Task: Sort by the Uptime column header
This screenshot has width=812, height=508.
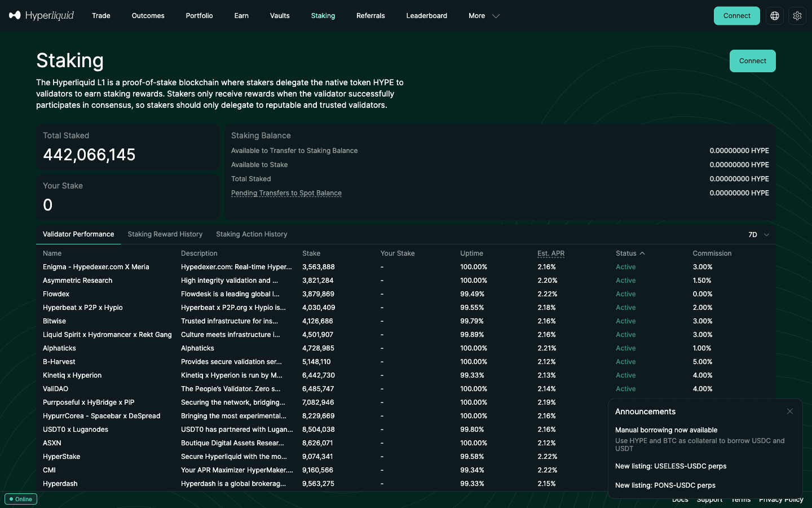Action: pyautogui.click(x=471, y=253)
